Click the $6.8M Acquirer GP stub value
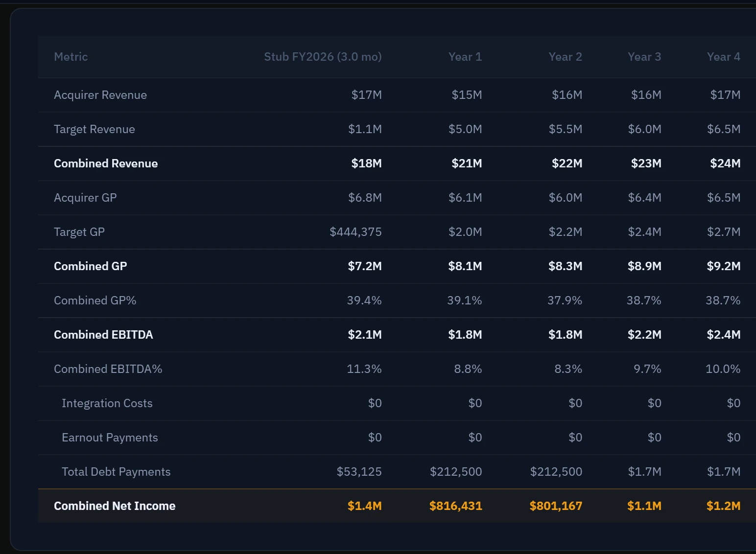Viewport: 756px width, 554px height. pos(365,198)
